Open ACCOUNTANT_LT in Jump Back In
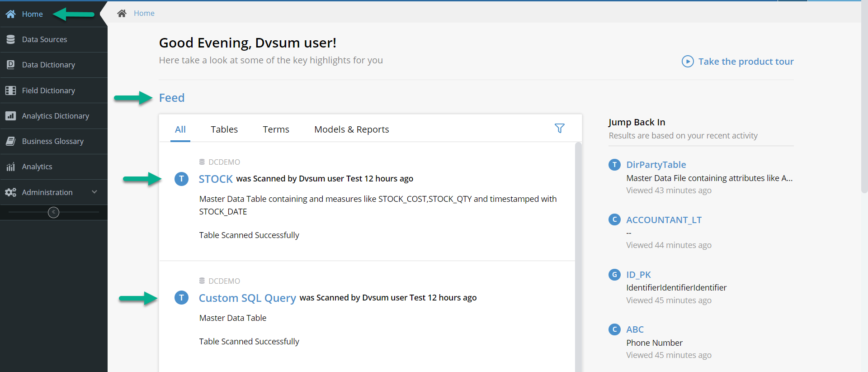This screenshot has height=372, width=868. [664, 220]
